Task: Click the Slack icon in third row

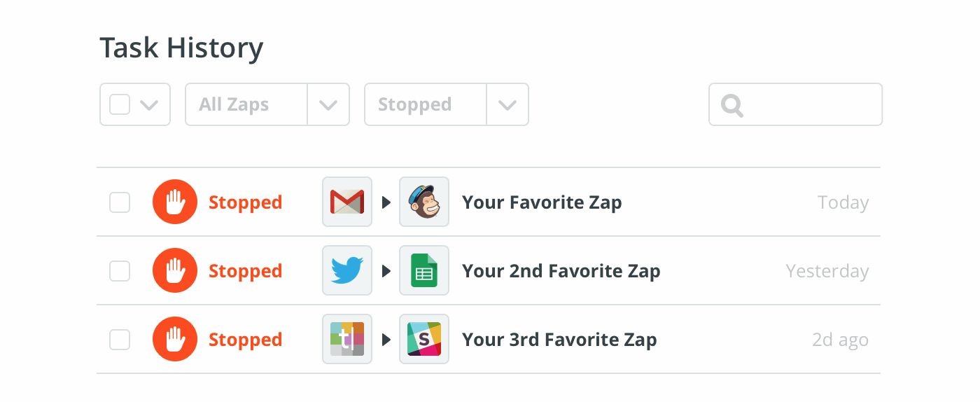Action: (x=424, y=340)
